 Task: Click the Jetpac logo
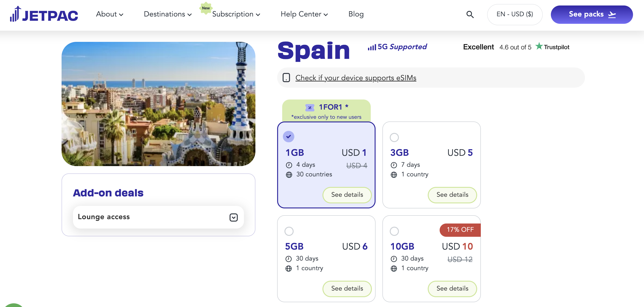(44, 14)
